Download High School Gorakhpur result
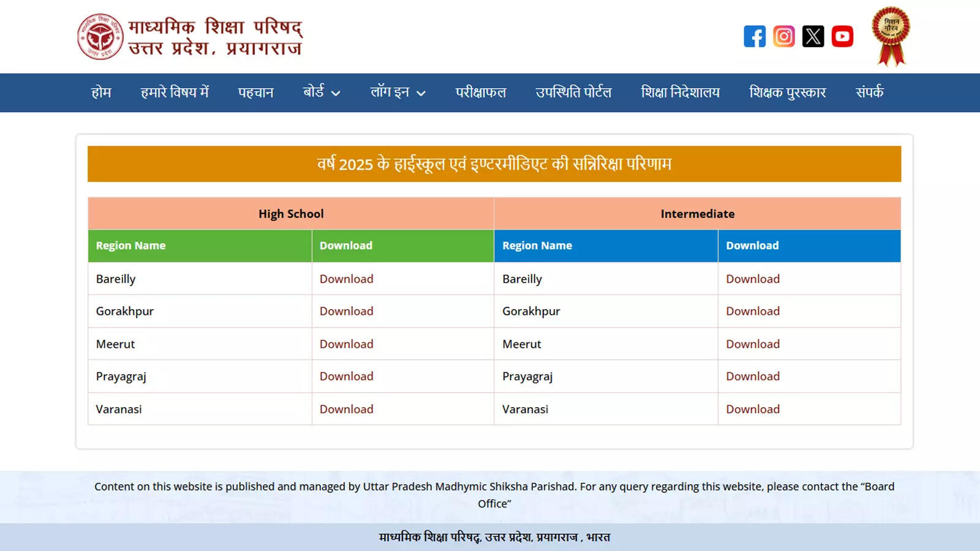The width and height of the screenshot is (980, 551). pos(346,311)
